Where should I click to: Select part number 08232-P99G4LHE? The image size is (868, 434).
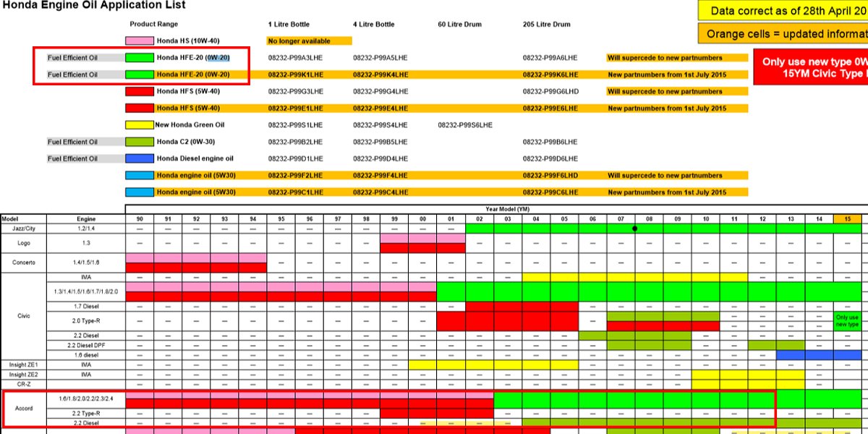380,92
